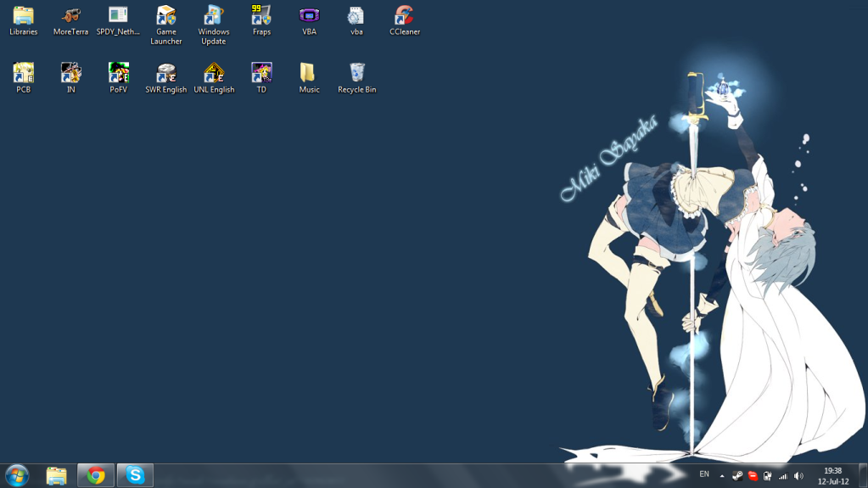Click the taskbar clock showing 19:38

pos(832,476)
